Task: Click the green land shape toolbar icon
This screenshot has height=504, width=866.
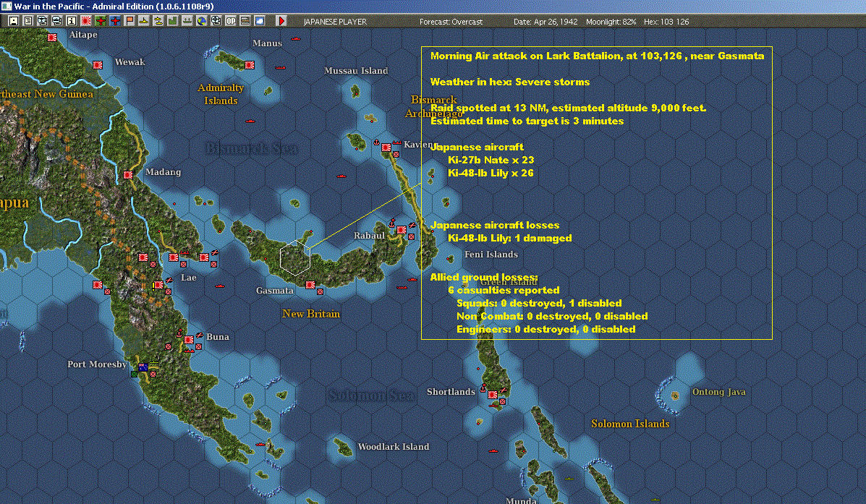Action: point(172,21)
